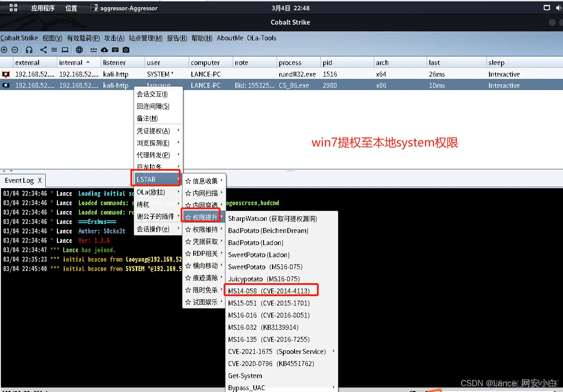563x392 pixels.
Task: Expand the 信息收集 submenu
Action: click(x=204, y=181)
